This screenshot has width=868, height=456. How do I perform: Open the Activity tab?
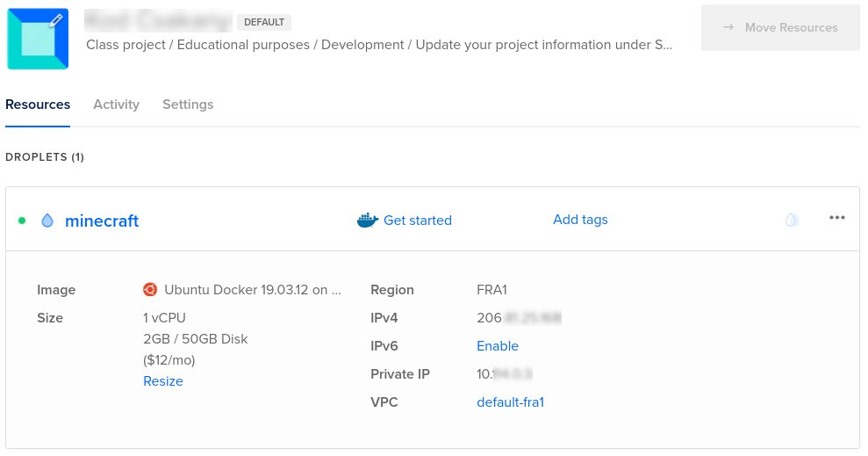[x=116, y=105]
